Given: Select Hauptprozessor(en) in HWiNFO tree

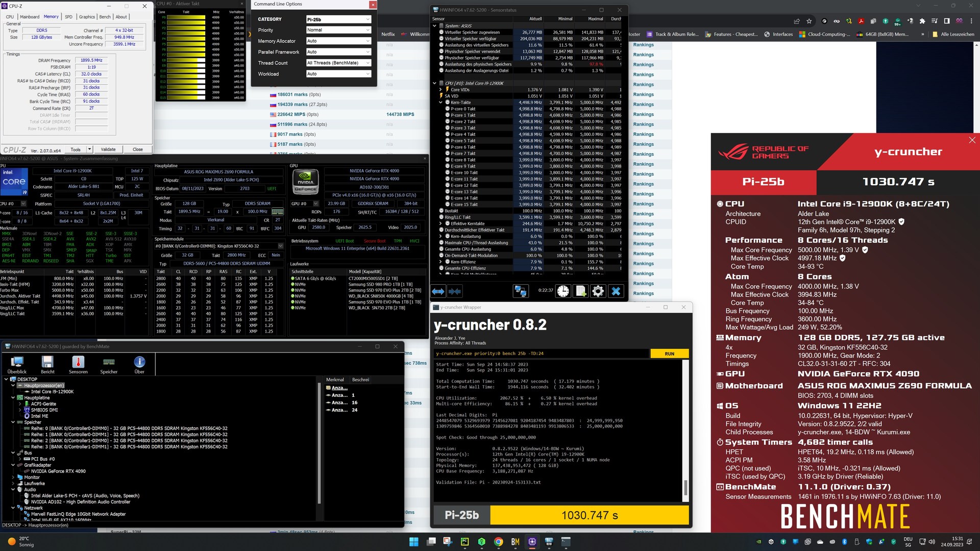Looking at the screenshot, I should tap(44, 386).
